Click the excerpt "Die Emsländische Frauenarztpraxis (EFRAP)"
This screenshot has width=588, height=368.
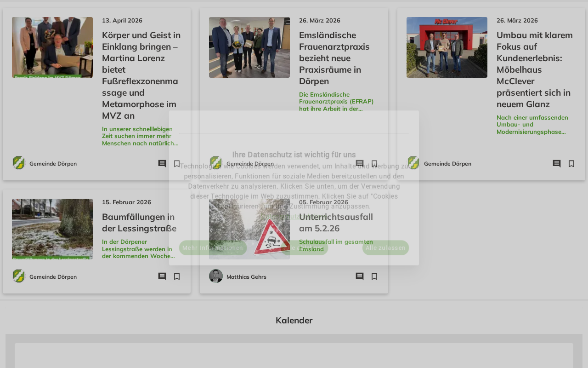coord(336,102)
